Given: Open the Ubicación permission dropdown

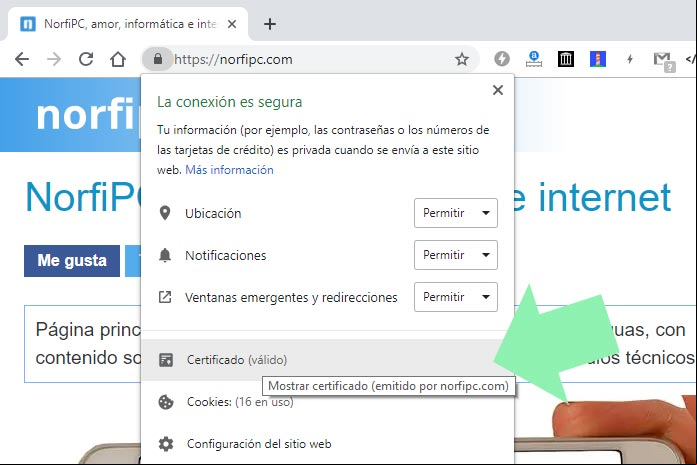Looking at the screenshot, I should 456,213.
